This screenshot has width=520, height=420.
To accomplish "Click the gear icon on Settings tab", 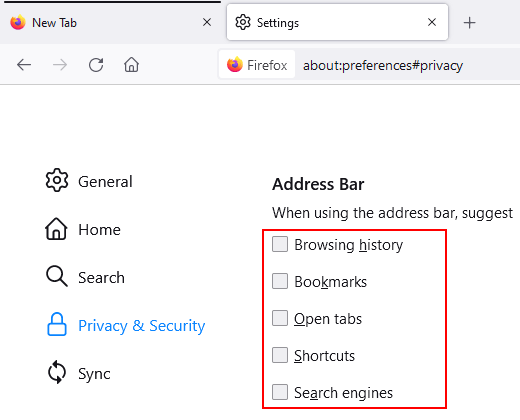I will [243, 22].
